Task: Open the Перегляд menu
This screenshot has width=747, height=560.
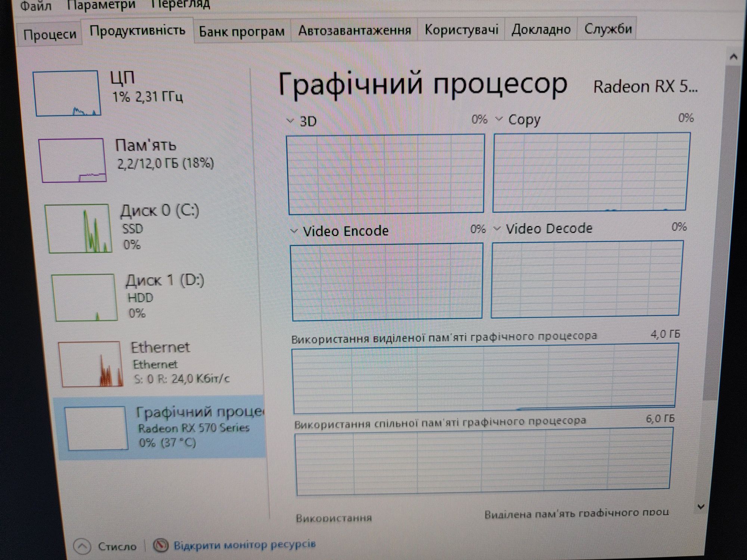Action: tap(181, 4)
